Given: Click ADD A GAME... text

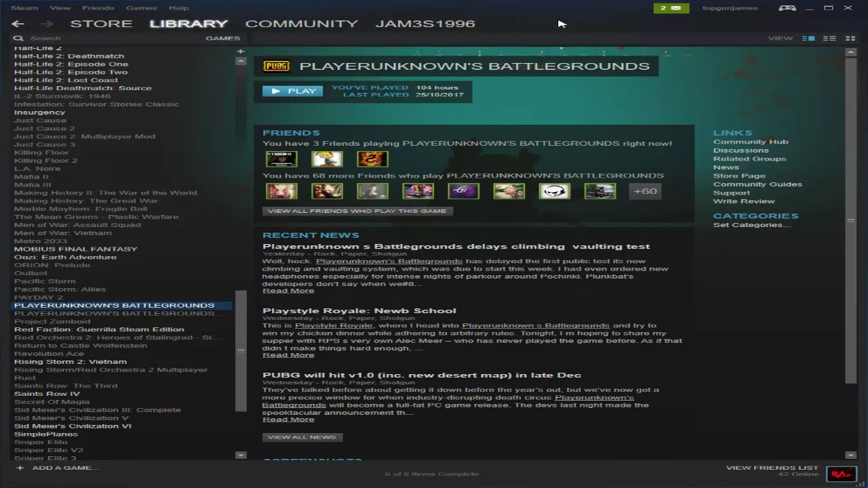Looking at the screenshot, I should pyautogui.click(x=66, y=468).
